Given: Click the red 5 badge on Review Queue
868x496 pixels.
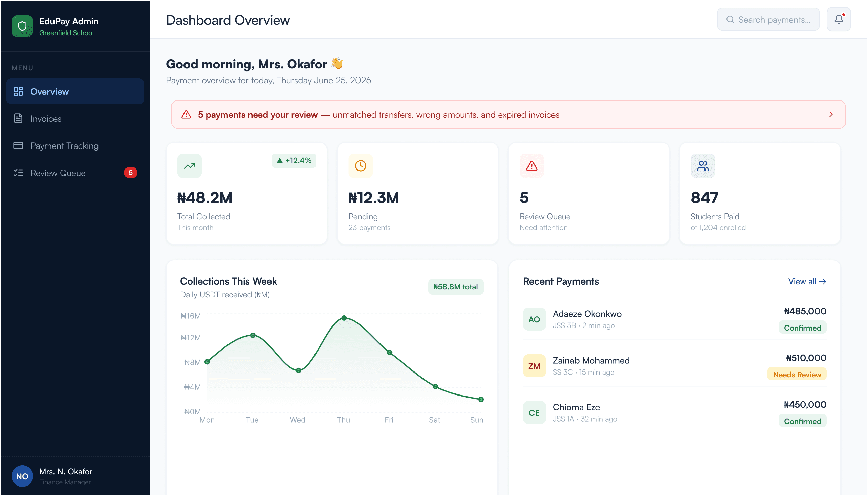Looking at the screenshot, I should 131,173.
